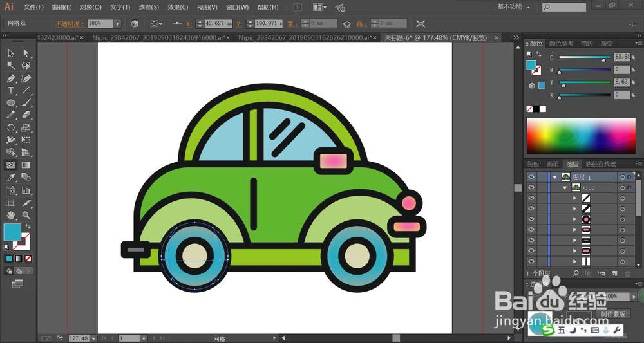The height and width of the screenshot is (343, 644).
Task: Switch to the 渐变 panel tab
Action: (606, 44)
